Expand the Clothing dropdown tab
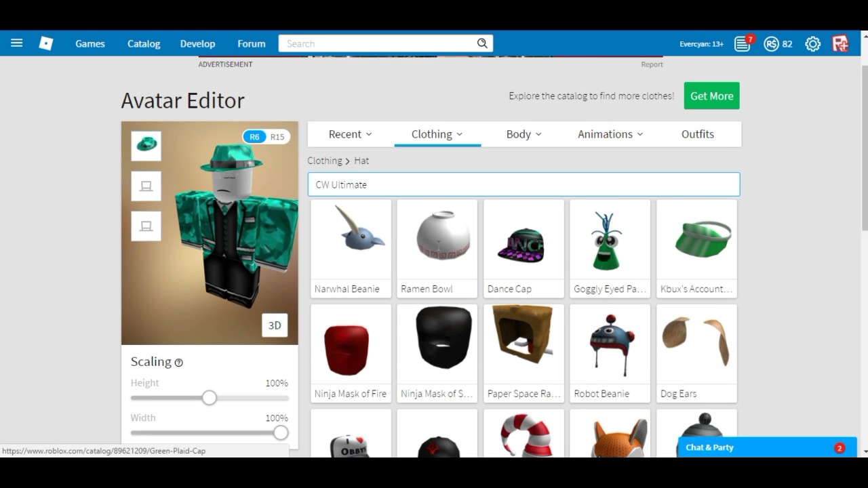Viewport: 868px width, 488px height. [x=437, y=134]
